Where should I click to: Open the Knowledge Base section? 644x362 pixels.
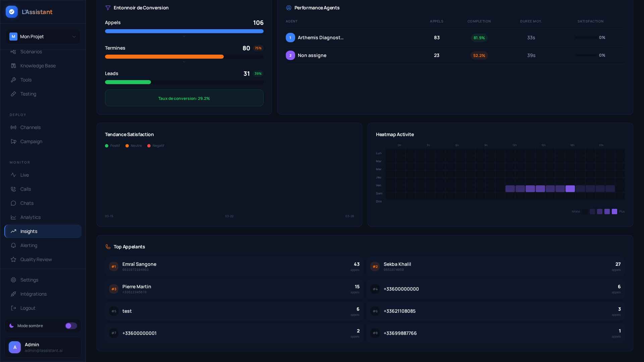coord(37,66)
